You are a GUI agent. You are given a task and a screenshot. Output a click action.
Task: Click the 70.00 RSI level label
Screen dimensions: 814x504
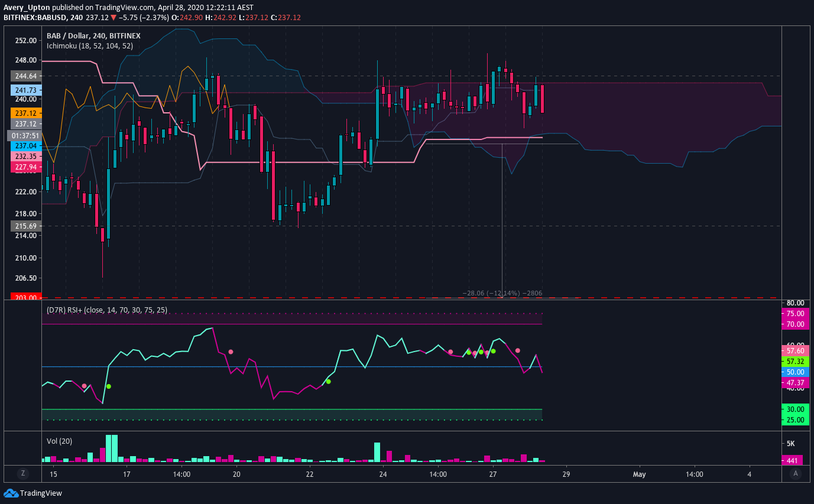point(795,324)
